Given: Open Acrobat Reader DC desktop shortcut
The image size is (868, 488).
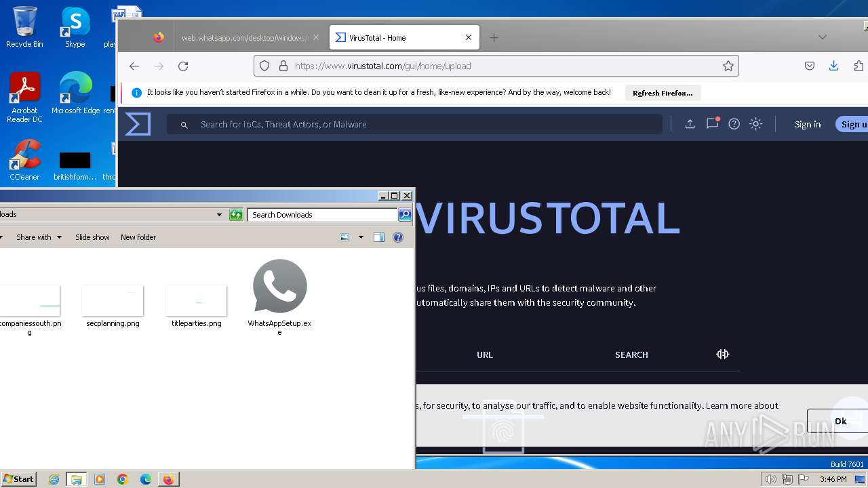Looking at the screenshot, I should click(24, 97).
